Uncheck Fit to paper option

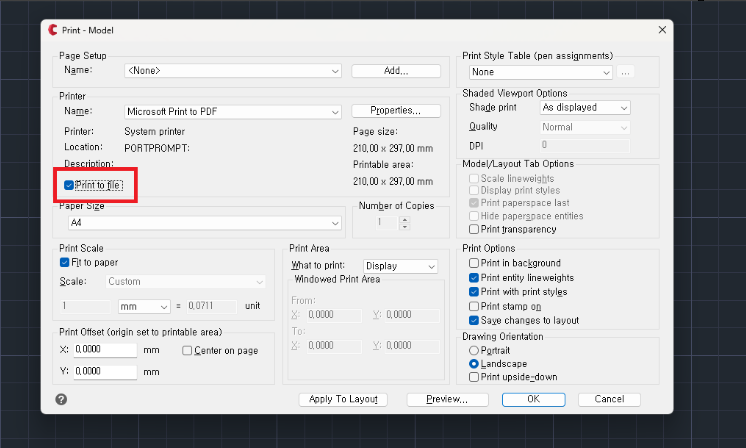pyautogui.click(x=66, y=263)
